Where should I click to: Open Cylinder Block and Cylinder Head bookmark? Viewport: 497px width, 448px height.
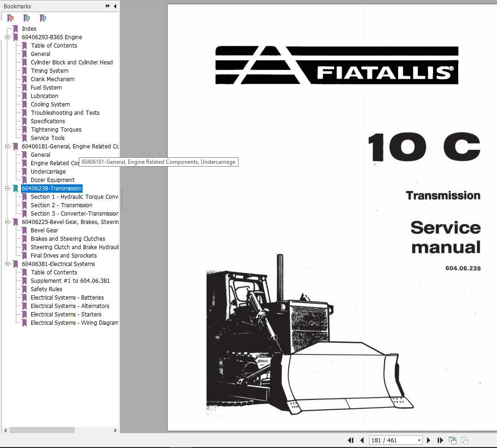point(72,62)
